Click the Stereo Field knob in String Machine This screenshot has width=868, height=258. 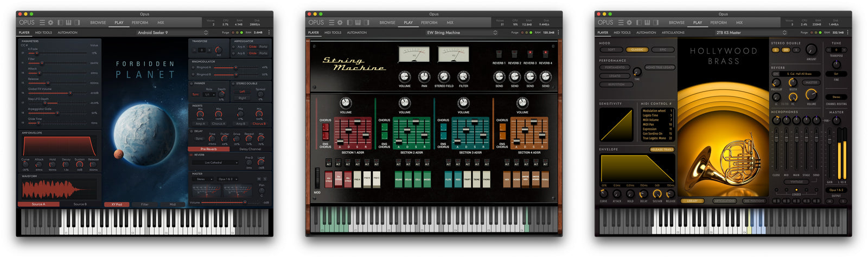click(443, 76)
